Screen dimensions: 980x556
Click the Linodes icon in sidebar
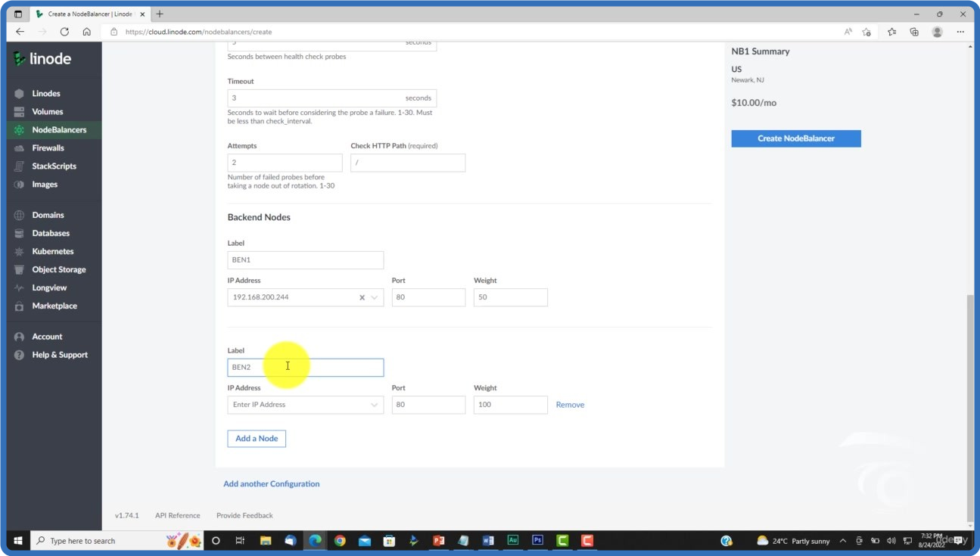[19, 94]
